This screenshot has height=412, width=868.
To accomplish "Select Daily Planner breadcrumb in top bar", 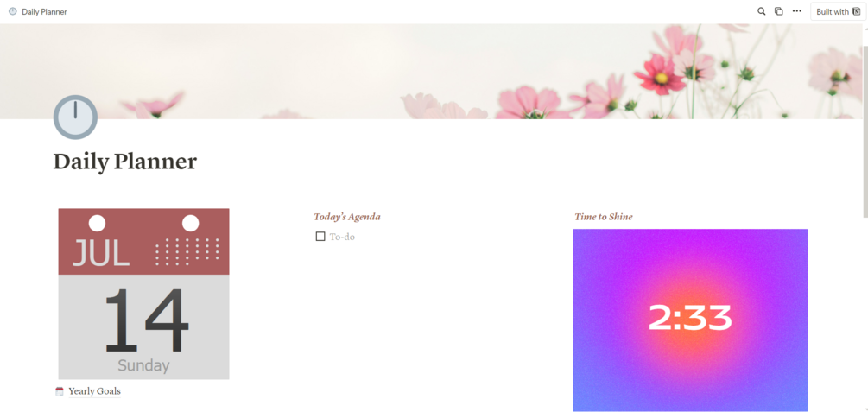I will [44, 11].
